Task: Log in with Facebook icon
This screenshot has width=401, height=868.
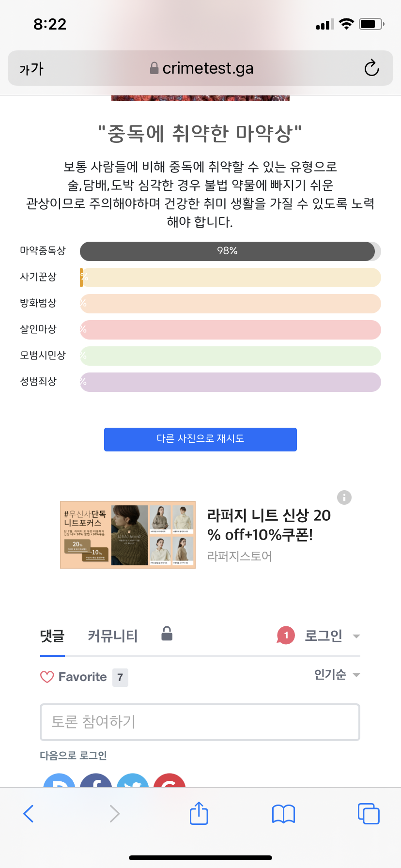Action: [x=96, y=781]
